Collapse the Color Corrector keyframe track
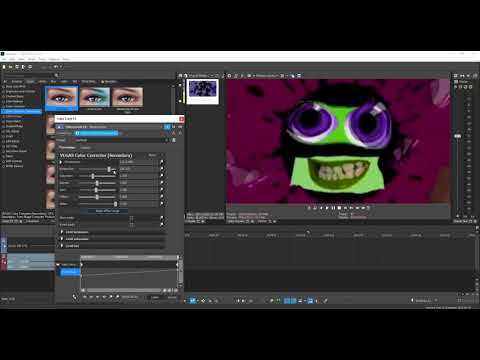 [x=58, y=265]
